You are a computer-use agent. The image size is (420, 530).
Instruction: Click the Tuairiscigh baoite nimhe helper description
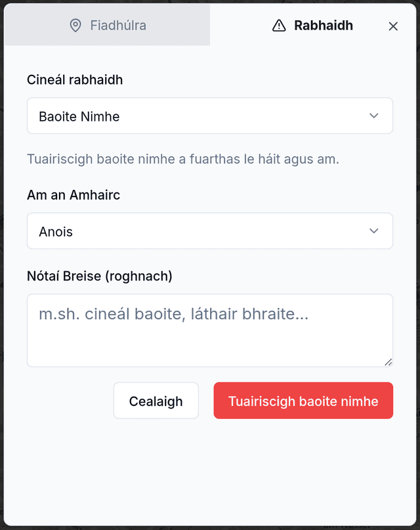pos(183,159)
